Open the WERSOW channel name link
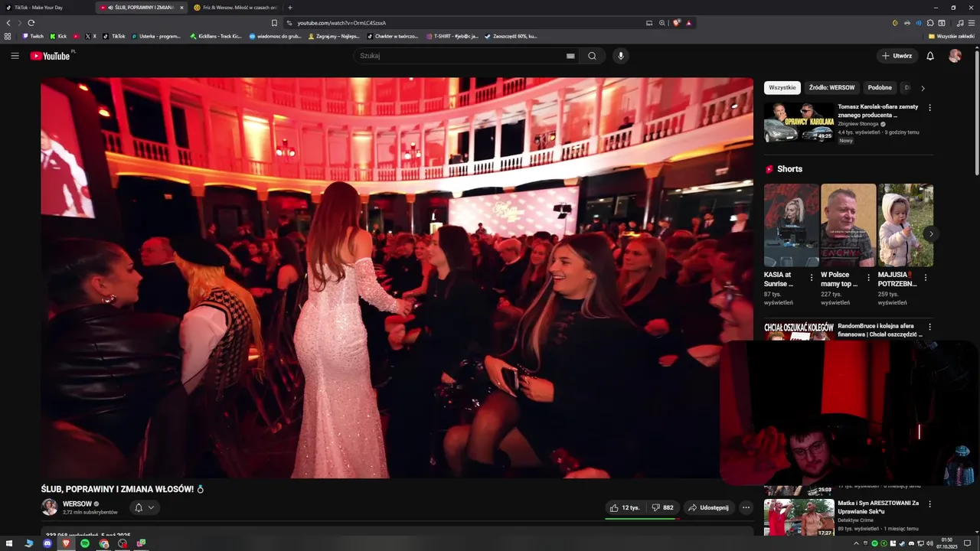The height and width of the screenshot is (551, 980). [77, 504]
